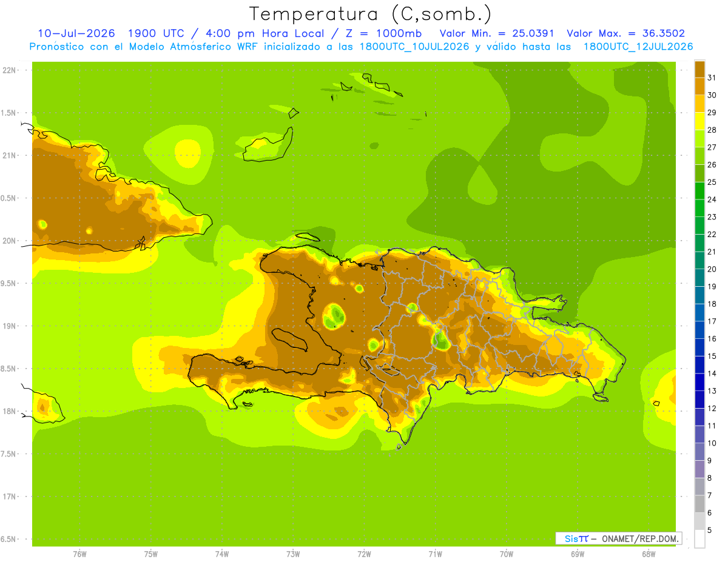This screenshot has height=562, width=728.
Task: Click the 'Valor Min. = 25.0391' value
Action: point(497,33)
